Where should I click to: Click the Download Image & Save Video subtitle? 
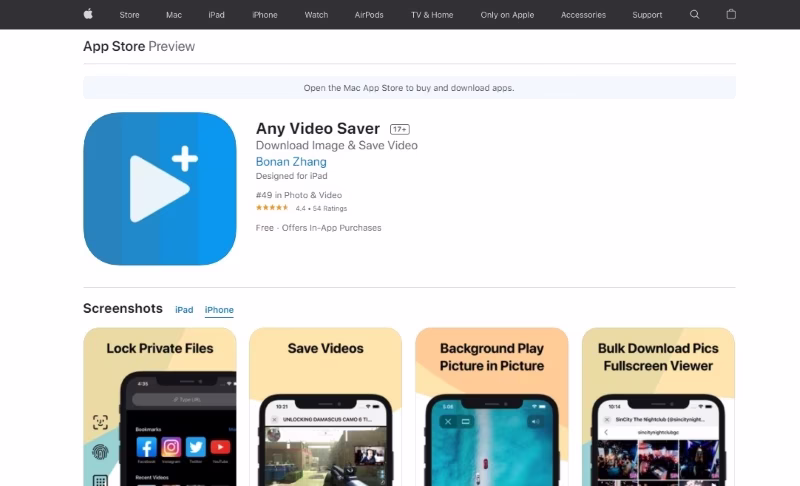click(x=337, y=145)
